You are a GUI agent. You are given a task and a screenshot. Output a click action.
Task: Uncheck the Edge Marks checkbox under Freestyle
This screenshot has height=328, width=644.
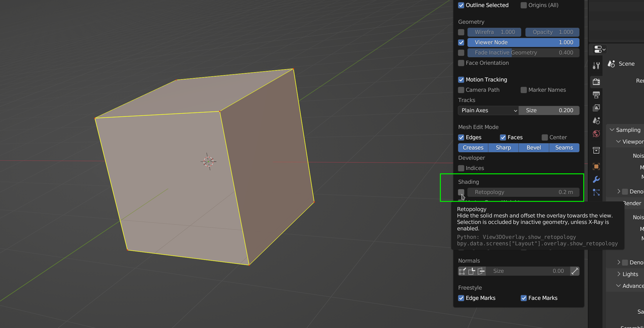[461, 298]
